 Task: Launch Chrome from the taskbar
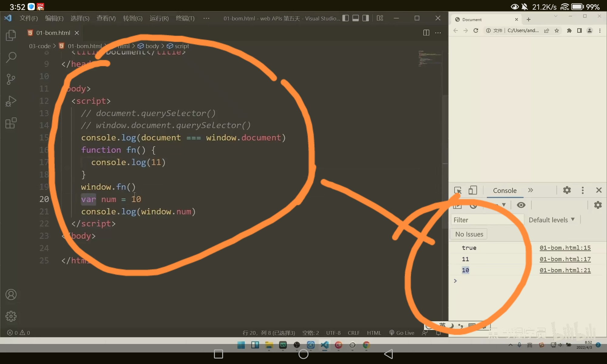click(x=366, y=345)
